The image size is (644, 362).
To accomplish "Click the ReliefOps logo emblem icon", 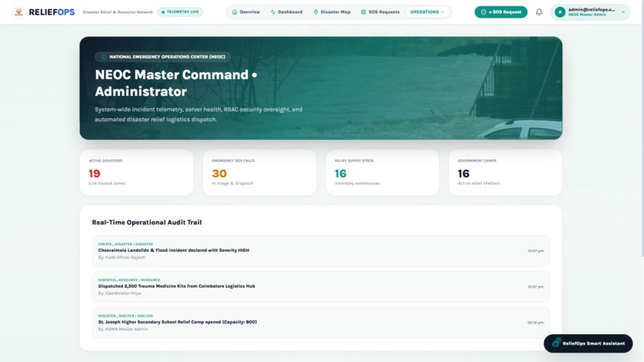I will click(x=19, y=12).
